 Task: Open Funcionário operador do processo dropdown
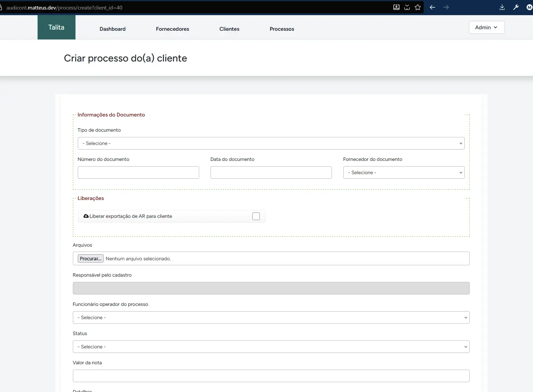point(271,318)
